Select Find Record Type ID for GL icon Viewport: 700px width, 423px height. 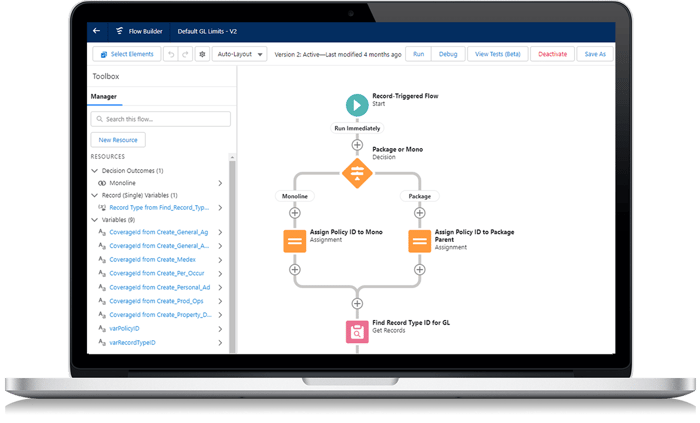[357, 332]
